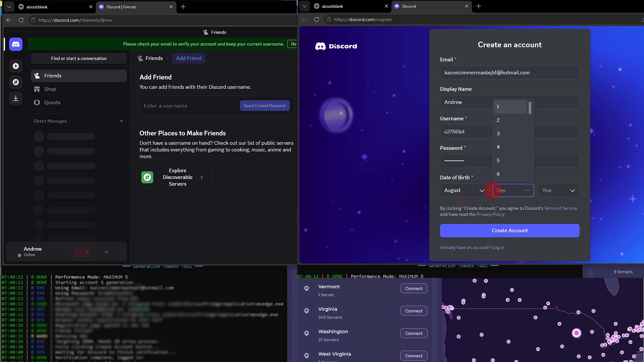This screenshot has height=362, width=644.
Task: Open the Privacy Policy link
Action: click(x=490, y=214)
